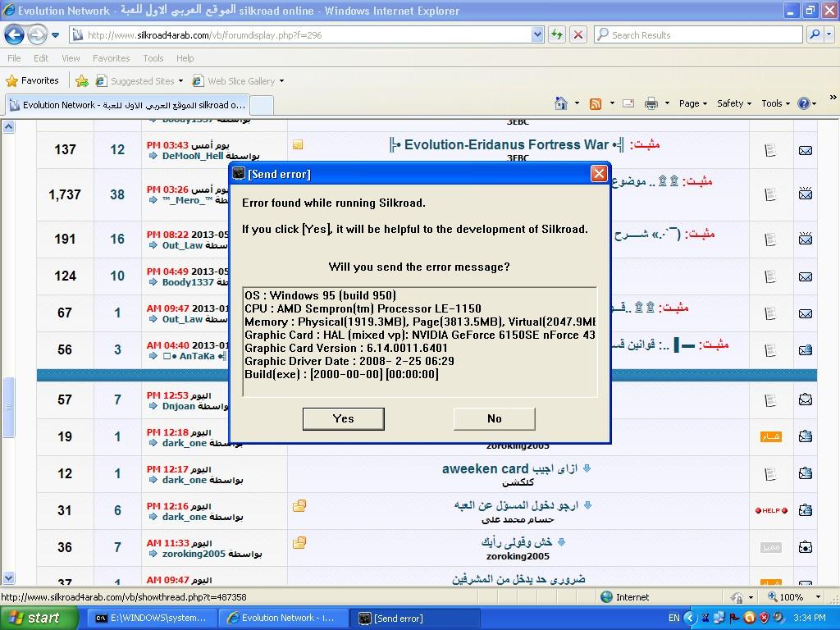Open the Safety dropdown menu
Screen dimensions: 840x630
click(x=734, y=104)
